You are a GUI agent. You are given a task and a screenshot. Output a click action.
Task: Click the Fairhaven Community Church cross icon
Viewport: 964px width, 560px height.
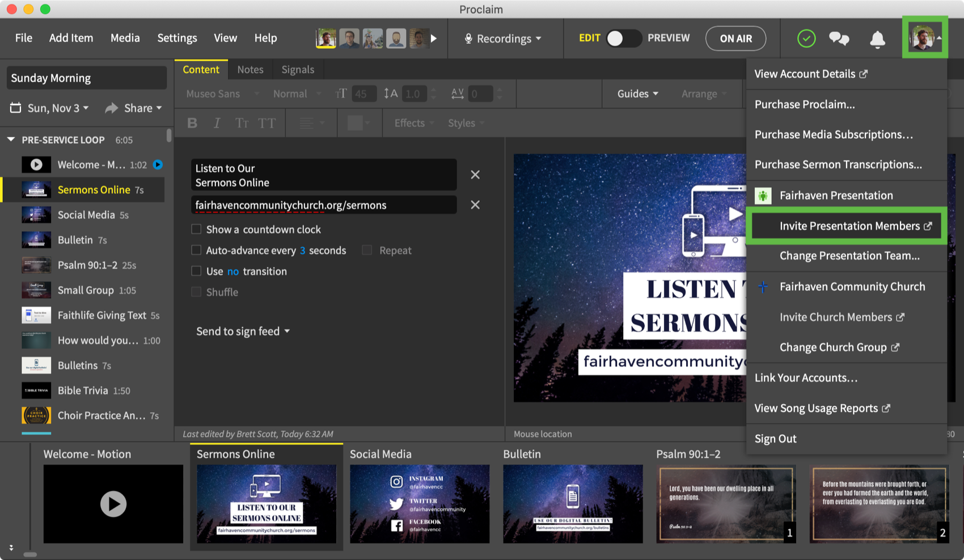coord(763,287)
